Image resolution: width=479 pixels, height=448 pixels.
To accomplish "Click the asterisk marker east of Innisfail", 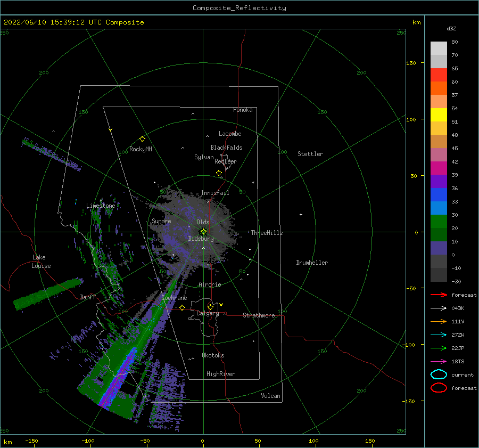I will click(253, 183).
